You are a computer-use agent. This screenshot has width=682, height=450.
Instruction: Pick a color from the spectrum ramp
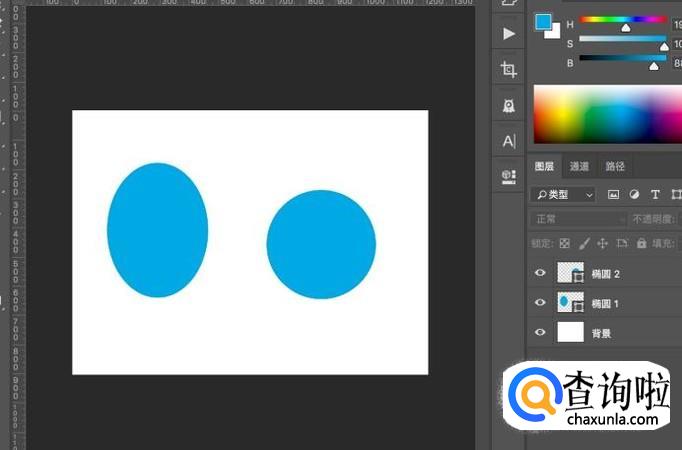(x=608, y=114)
